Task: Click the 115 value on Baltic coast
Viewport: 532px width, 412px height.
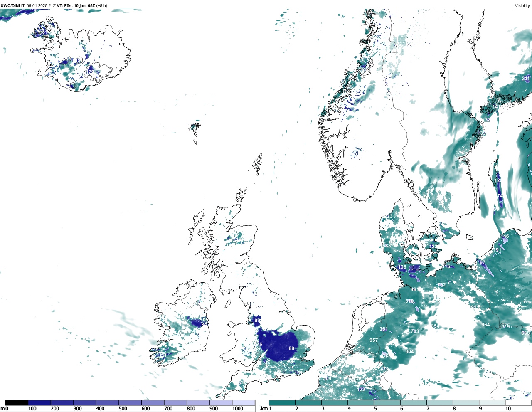Action: click(x=446, y=266)
